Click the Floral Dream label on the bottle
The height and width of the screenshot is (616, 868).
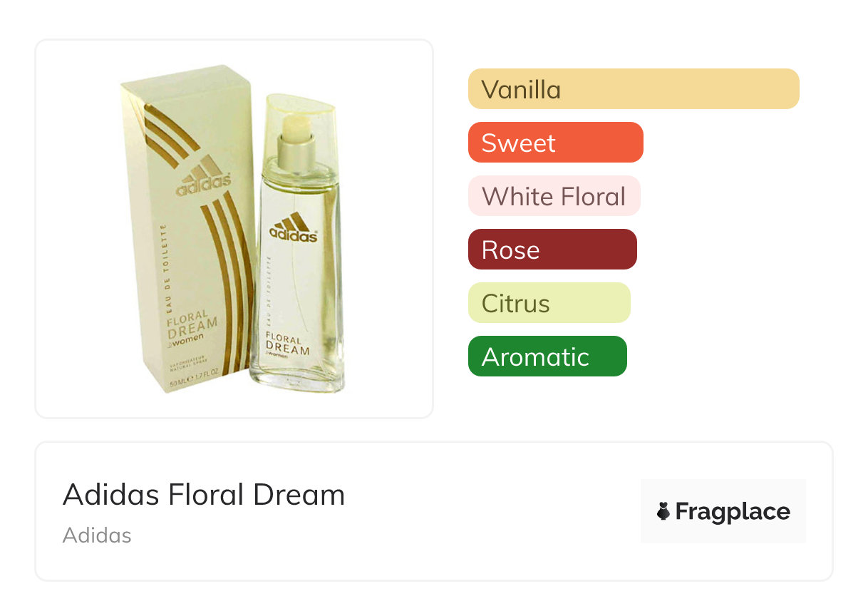click(x=288, y=344)
